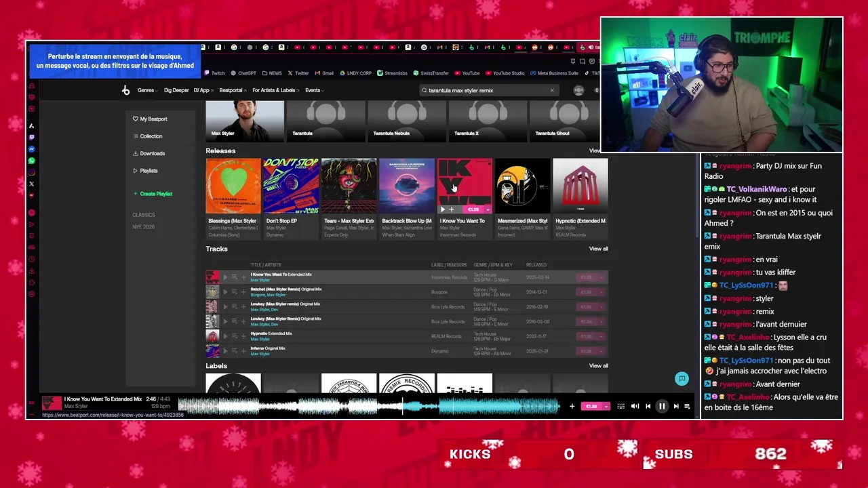868x488 pixels.
Task: Pause the currently playing track
Action: tap(662, 406)
